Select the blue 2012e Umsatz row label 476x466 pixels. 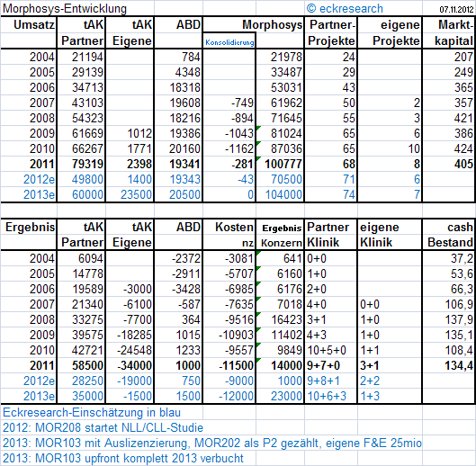pos(39,179)
